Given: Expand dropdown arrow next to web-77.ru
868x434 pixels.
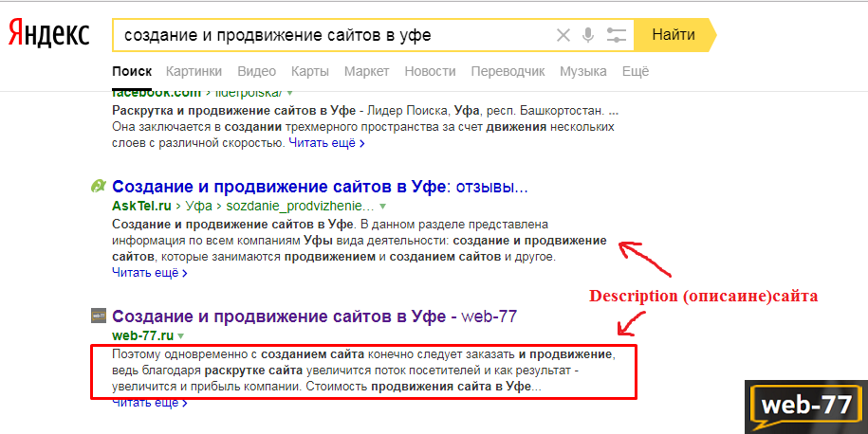Looking at the screenshot, I should (x=181, y=336).
